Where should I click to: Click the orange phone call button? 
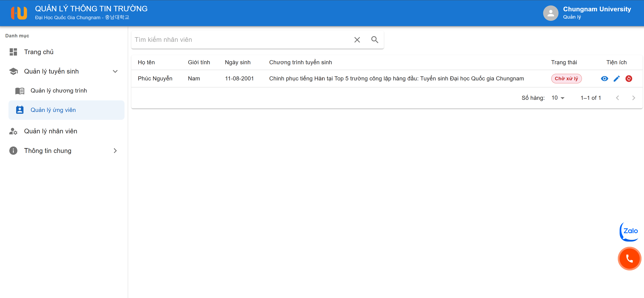click(629, 259)
